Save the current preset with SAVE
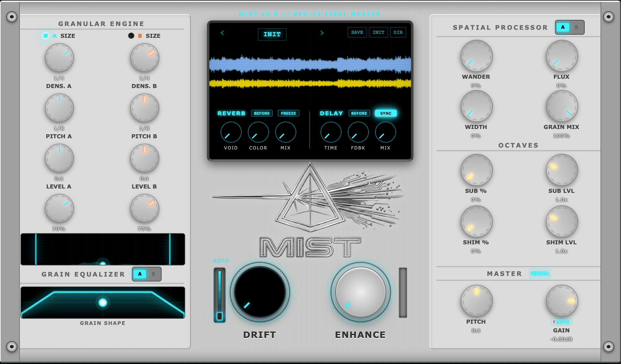Image resolution: width=621 pixels, height=364 pixels. point(357,32)
